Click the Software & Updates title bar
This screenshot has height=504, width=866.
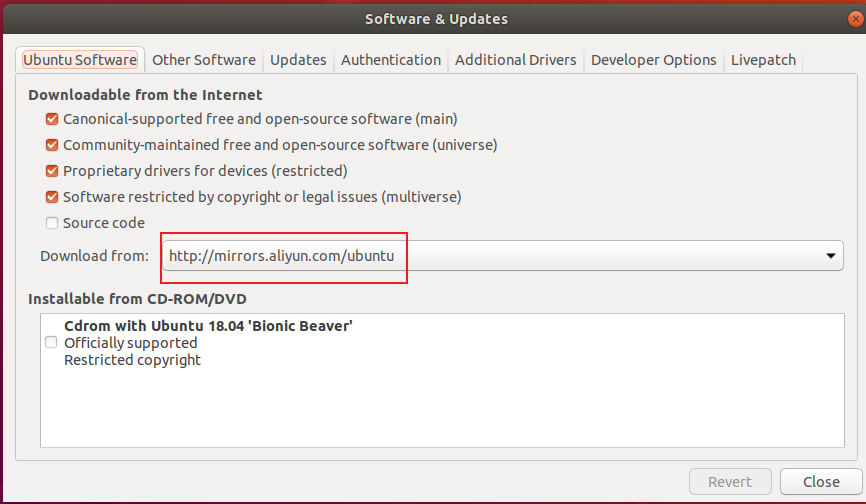click(x=436, y=19)
